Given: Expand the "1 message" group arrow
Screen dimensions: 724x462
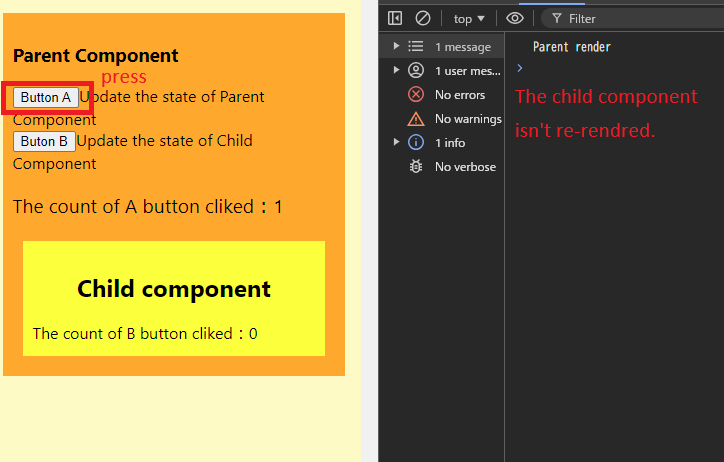Looking at the screenshot, I should (x=397, y=47).
